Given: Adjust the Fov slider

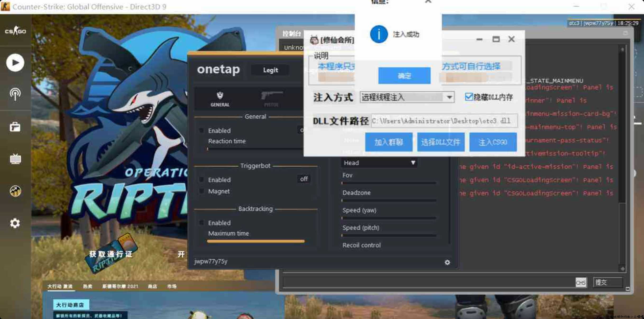Looking at the screenshot, I should click(389, 183).
